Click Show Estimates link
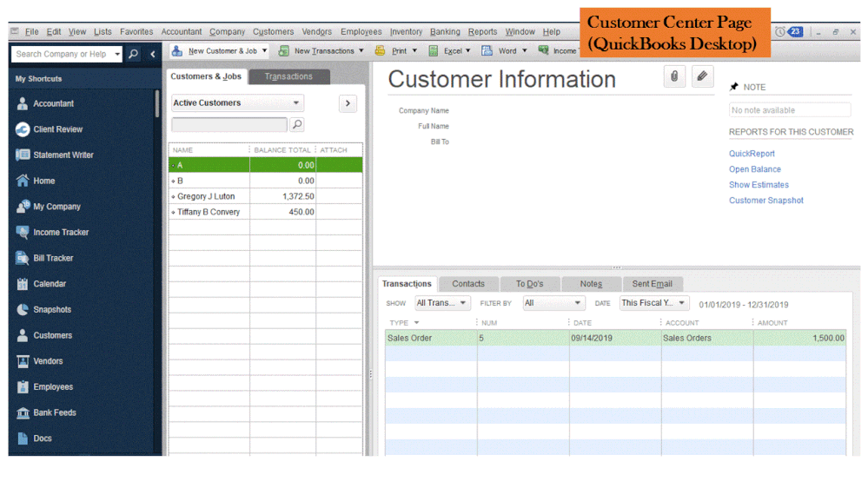This screenshot has width=868, height=488. click(x=759, y=185)
